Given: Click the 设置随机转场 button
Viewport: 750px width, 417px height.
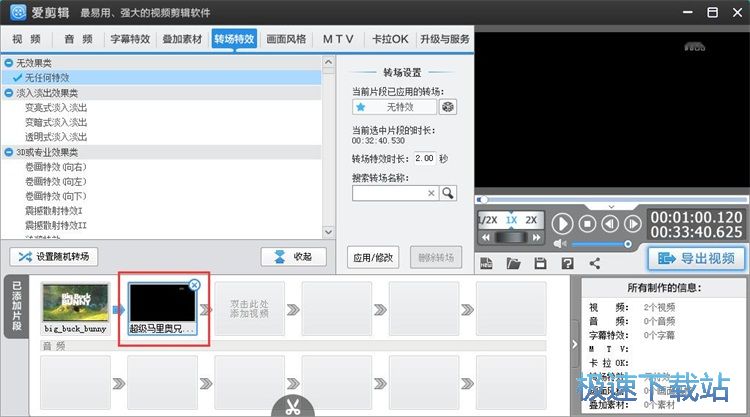Looking at the screenshot, I should pyautogui.click(x=54, y=257).
